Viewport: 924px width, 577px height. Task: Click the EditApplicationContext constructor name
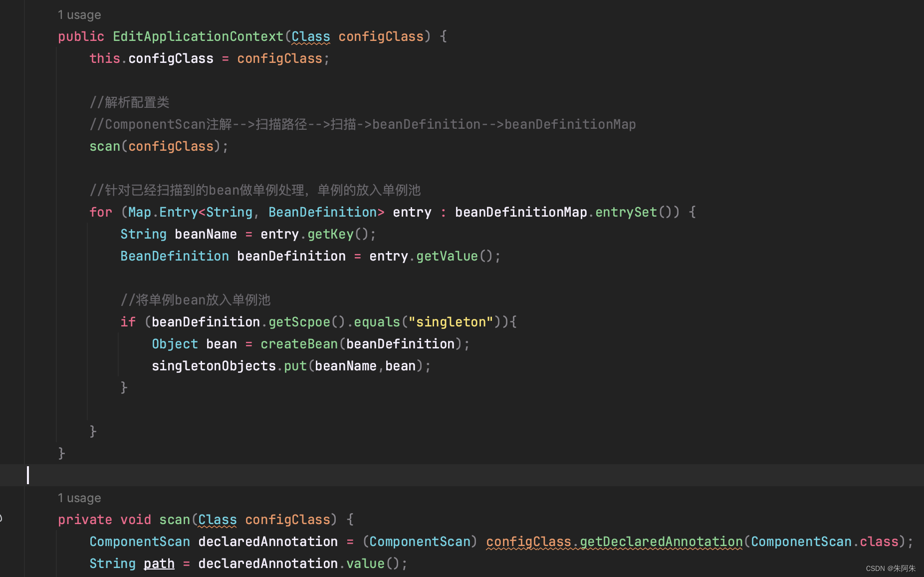click(198, 36)
